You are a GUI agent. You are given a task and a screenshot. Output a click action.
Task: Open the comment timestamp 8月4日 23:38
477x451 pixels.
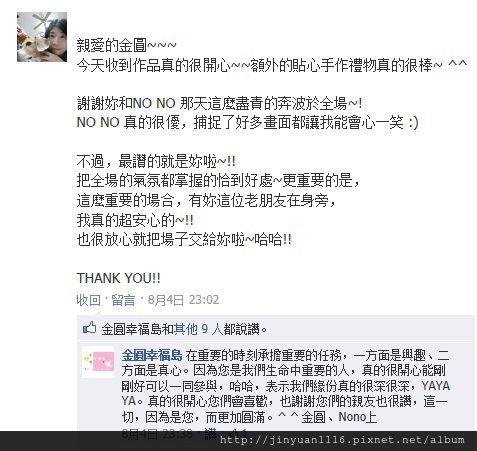(157, 434)
